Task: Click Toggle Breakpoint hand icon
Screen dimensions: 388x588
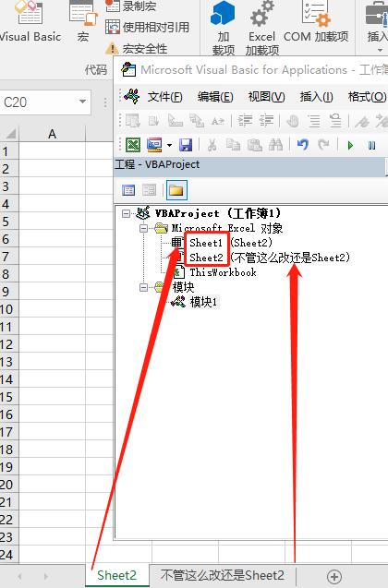Action: 293,121
